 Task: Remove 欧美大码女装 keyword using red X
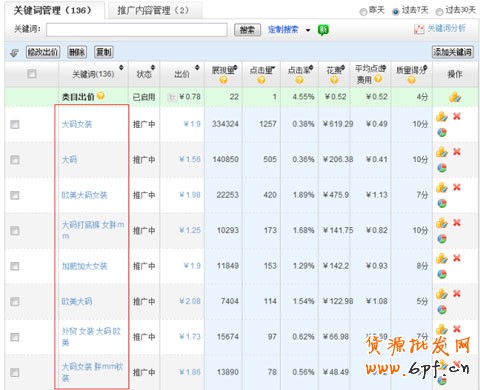pos(457,187)
